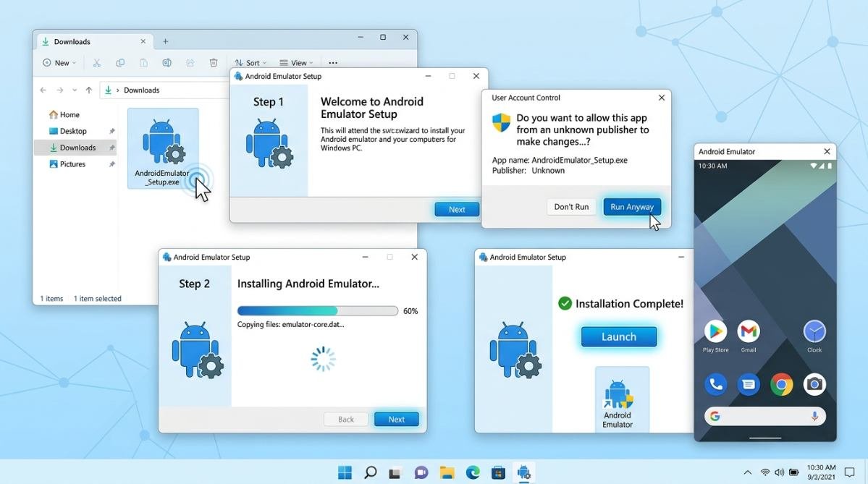This screenshot has height=484, width=868.
Task: Open Messages app in emulator
Action: [x=749, y=384]
